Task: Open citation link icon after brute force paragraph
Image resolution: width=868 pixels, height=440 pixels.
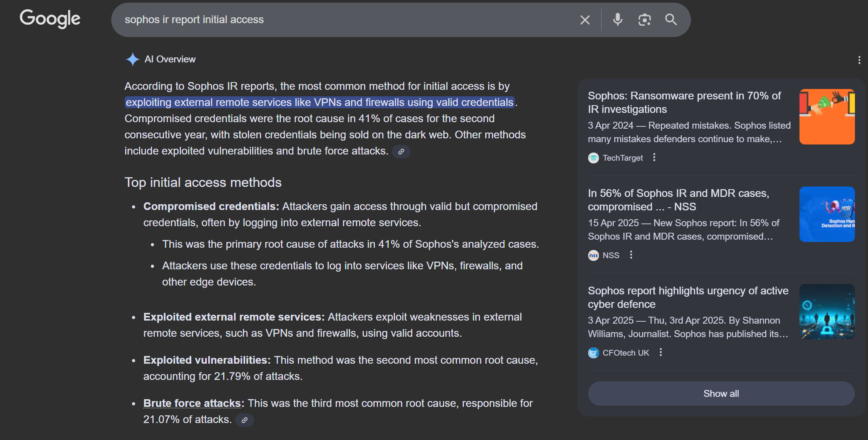Action: coord(401,151)
